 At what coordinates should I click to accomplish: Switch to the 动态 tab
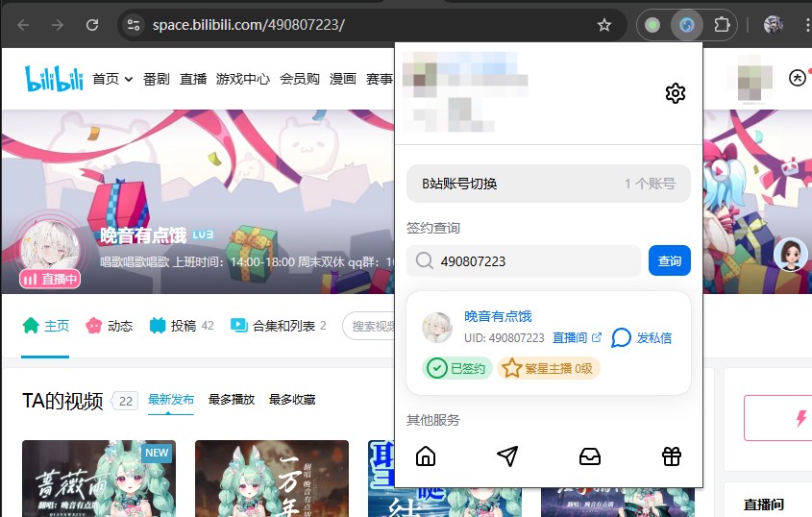click(x=110, y=326)
